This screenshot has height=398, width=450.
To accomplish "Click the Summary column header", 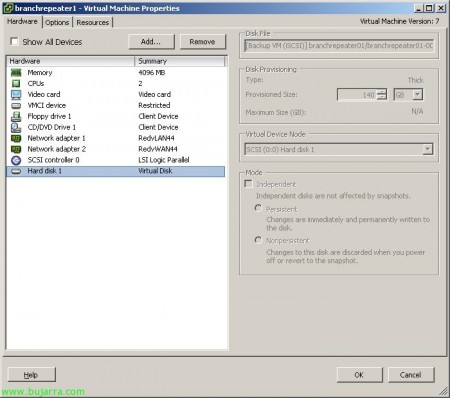I will click(x=180, y=61).
